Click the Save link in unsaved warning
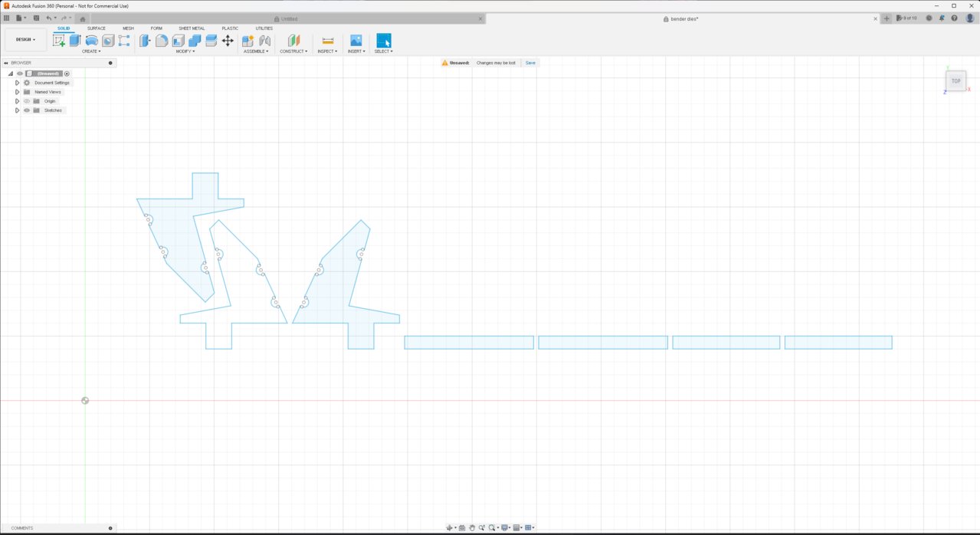 click(x=530, y=63)
